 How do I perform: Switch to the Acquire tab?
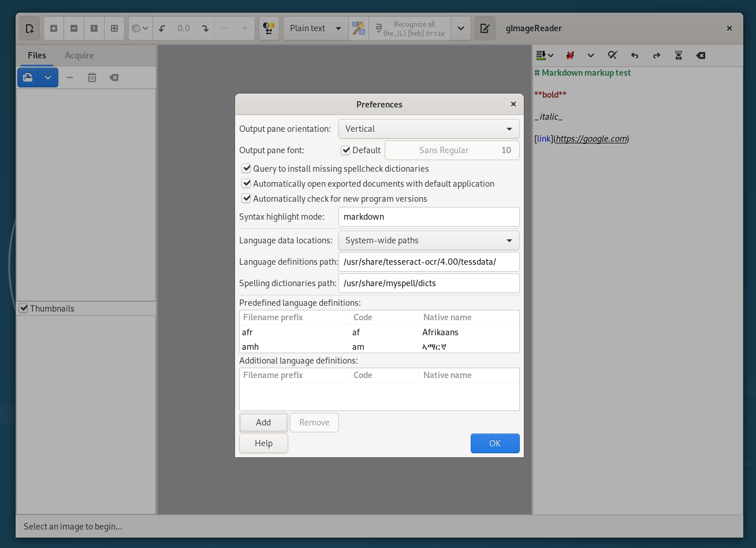tap(79, 55)
